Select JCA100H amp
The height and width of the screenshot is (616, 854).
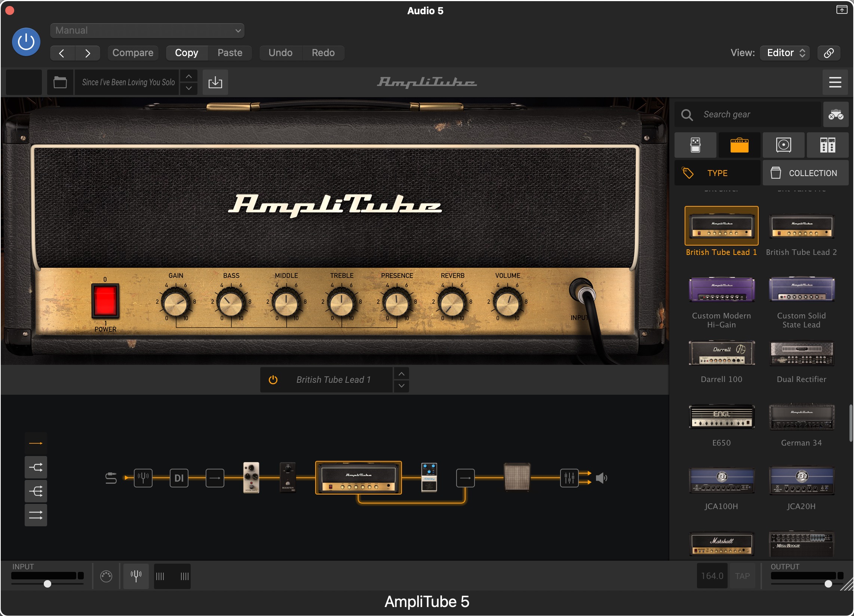click(722, 480)
